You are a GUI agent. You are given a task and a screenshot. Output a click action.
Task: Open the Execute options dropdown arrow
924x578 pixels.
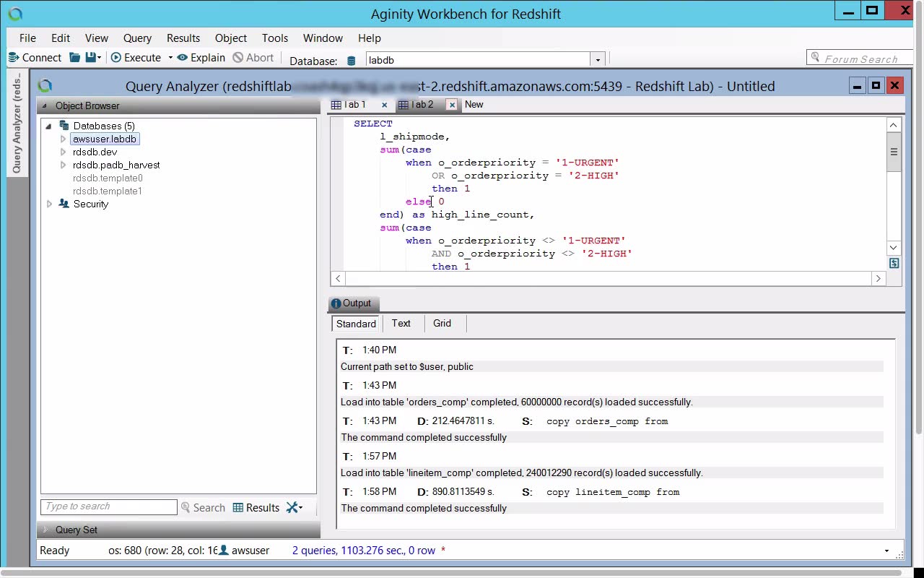170,58
